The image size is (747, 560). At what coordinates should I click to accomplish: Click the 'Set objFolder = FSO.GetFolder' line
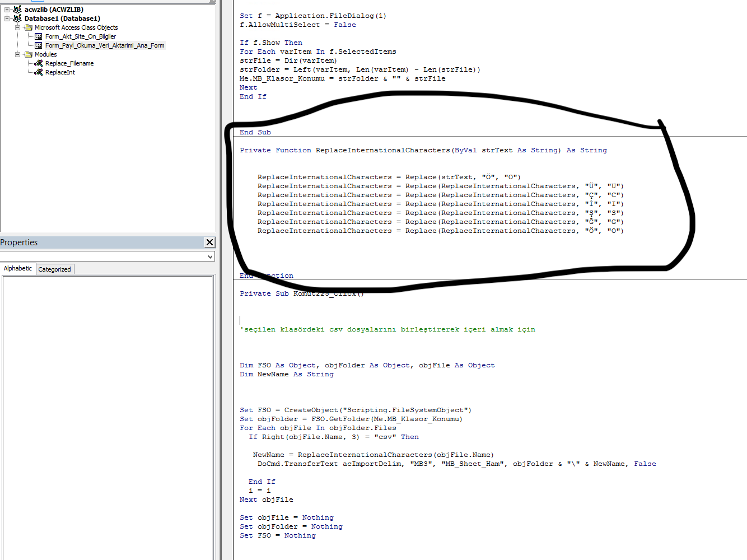click(351, 419)
